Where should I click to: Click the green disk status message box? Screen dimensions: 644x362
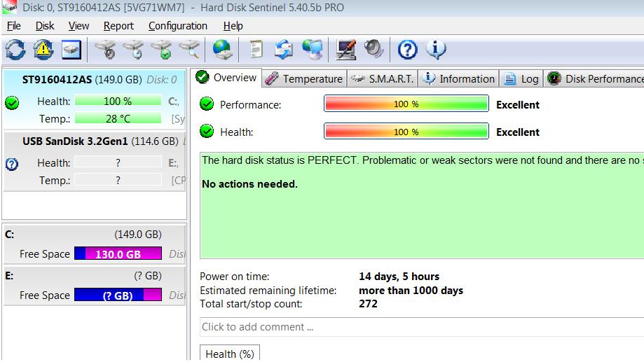[x=422, y=205]
